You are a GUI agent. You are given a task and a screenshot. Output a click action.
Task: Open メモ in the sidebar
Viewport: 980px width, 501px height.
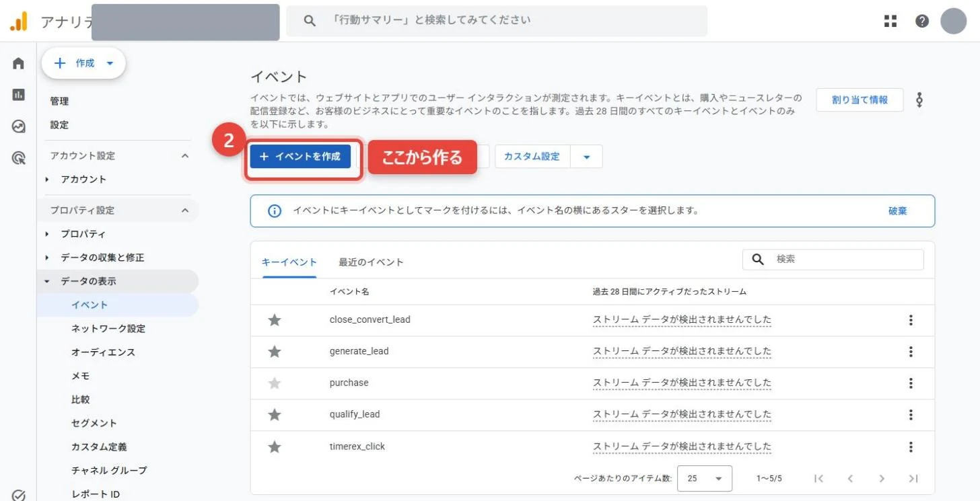(x=80, y=376)
